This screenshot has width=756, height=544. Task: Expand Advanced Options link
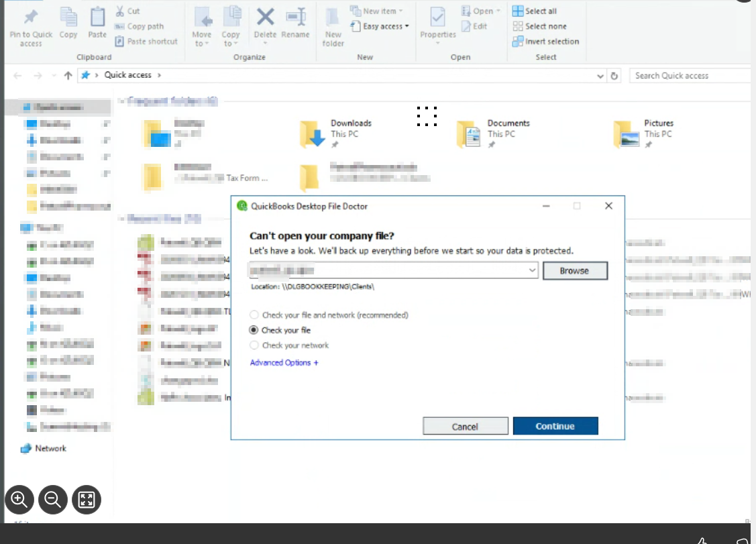tap(284, 363)
